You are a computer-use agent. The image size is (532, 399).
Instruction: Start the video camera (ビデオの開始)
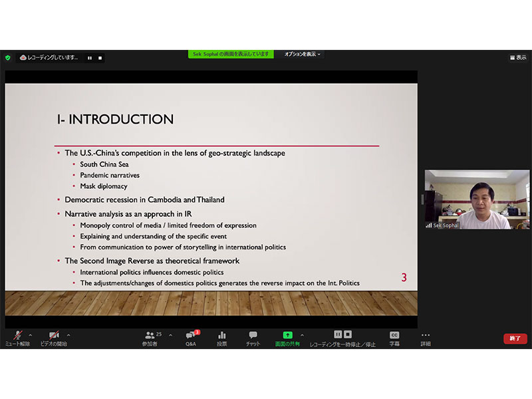pyautogui.click(x=53, y=338)
